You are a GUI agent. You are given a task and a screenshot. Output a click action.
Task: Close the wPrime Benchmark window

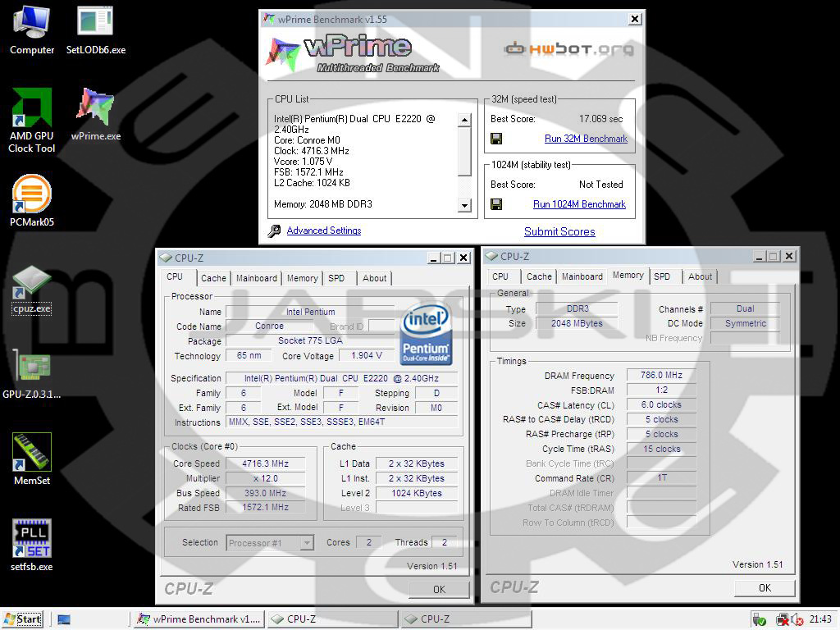(635, 20)
